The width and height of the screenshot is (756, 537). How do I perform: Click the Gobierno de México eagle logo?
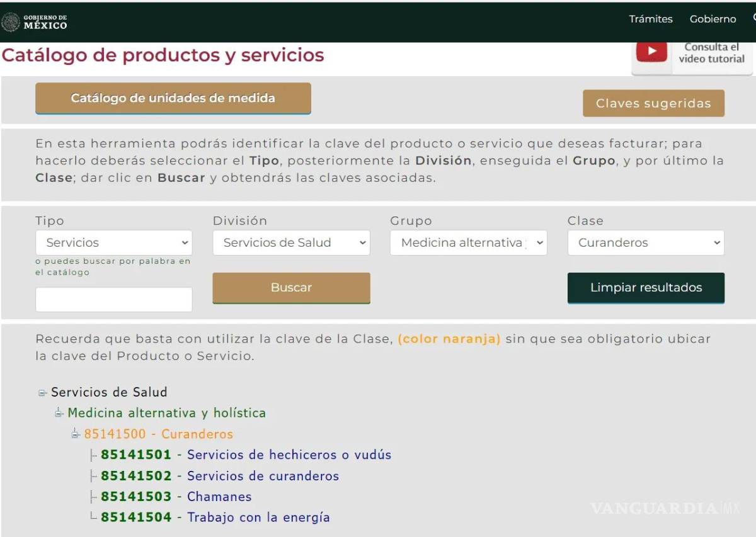pyautogui.click(x=11, y=21)
